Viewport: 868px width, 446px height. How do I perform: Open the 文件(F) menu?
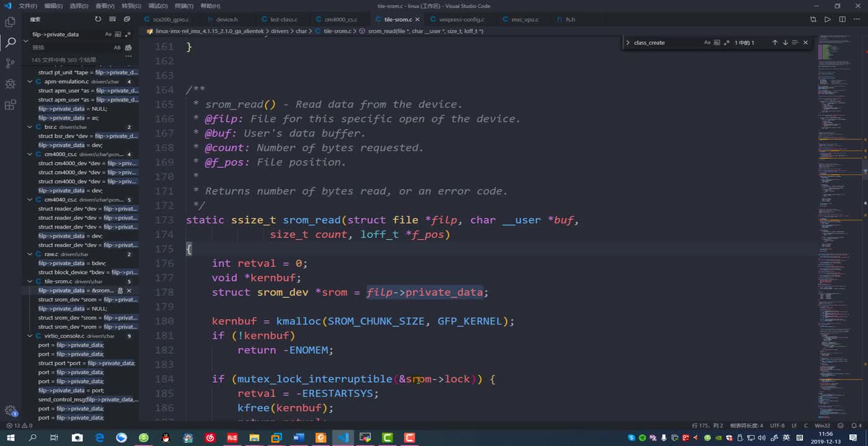(28, 6)
